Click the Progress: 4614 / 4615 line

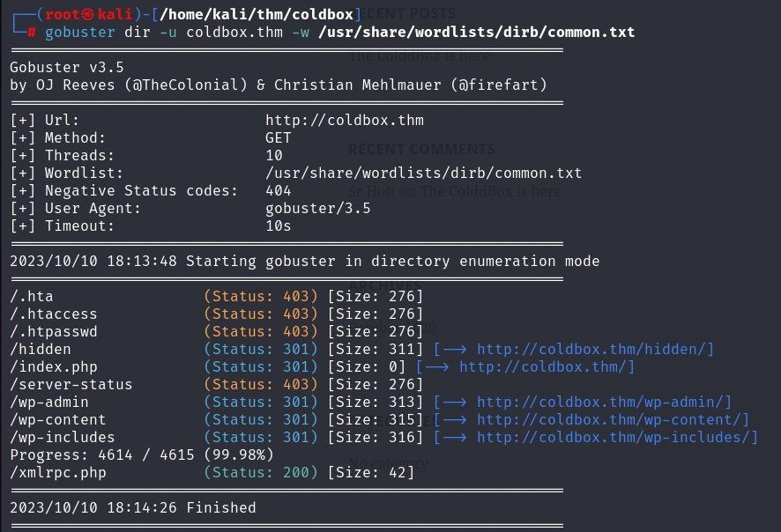pyautogui.click(x=141, y=455)
